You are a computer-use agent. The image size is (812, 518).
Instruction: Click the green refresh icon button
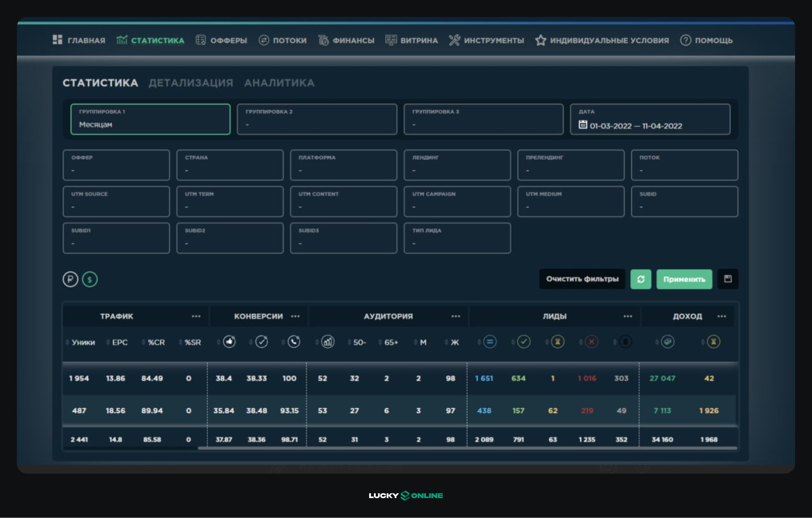click(640, 279)
